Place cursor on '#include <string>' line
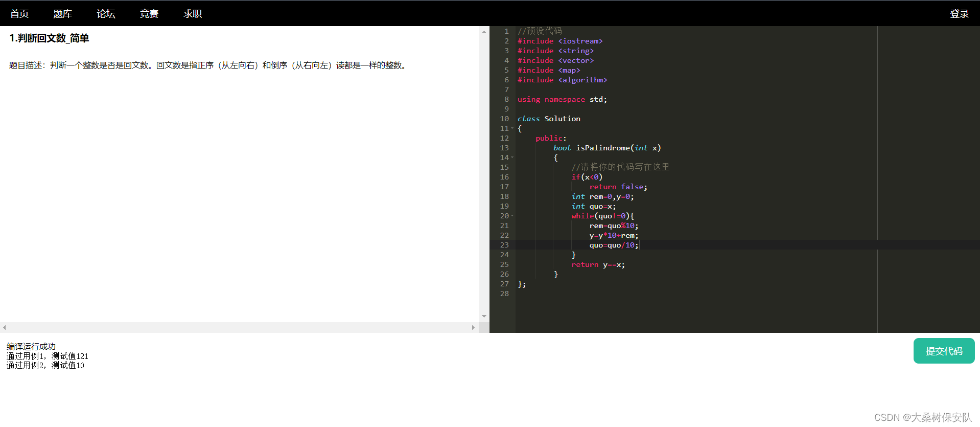980x427 pixels. pyautogui.click(x=555, y=51)
